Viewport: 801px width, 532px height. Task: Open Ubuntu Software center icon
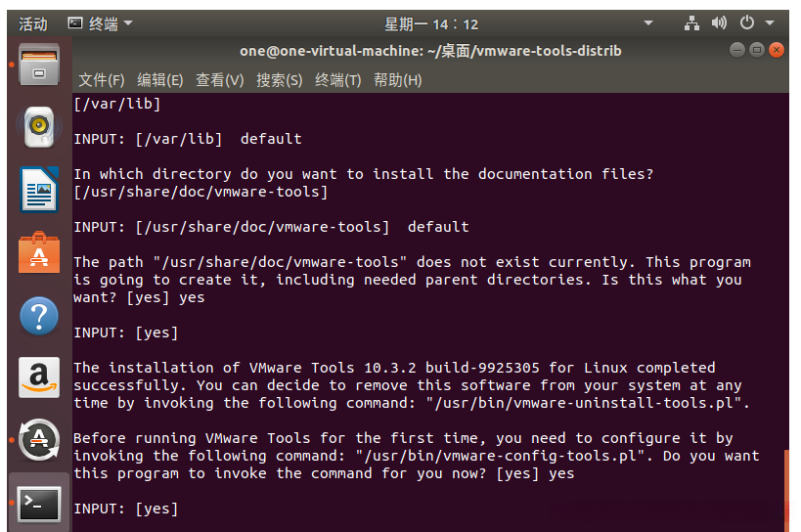(39, 252)
